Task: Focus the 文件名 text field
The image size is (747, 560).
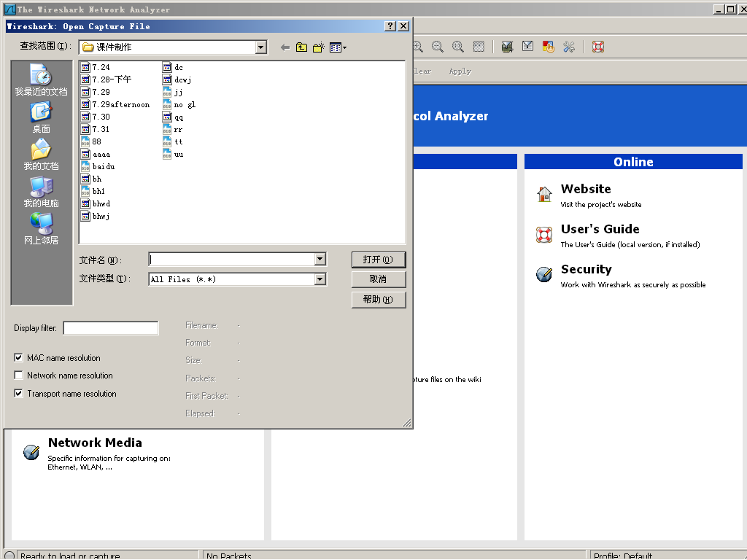Action: click(x=231, y=259)
